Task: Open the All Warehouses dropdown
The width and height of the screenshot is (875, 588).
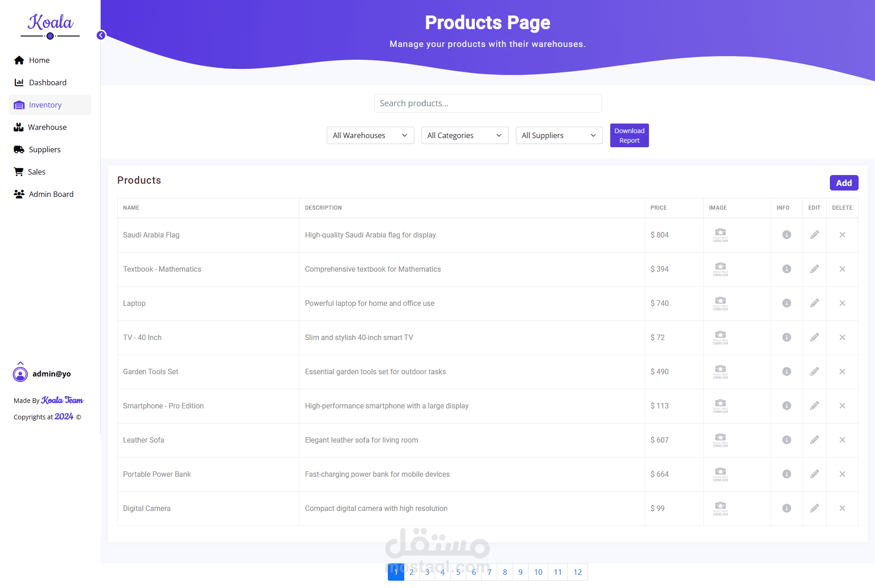Action: point(370,135)
